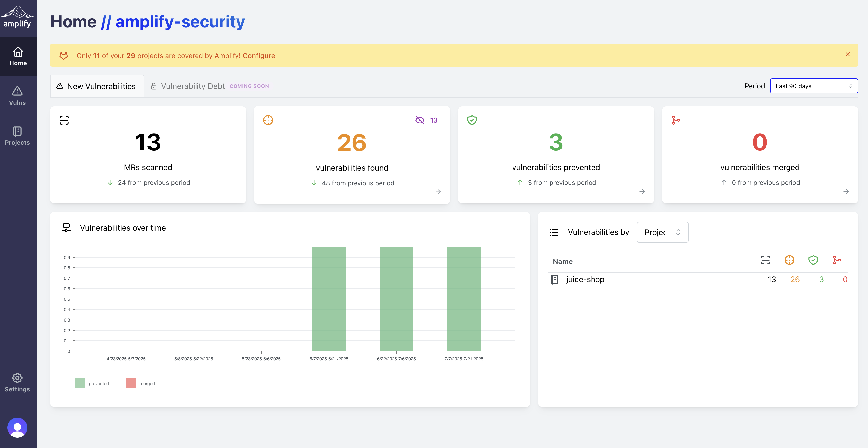Toggle hidden vulnerabilities eye icon showing 13
The width and height of the screenshot is (868, 448).
(420, 120)
